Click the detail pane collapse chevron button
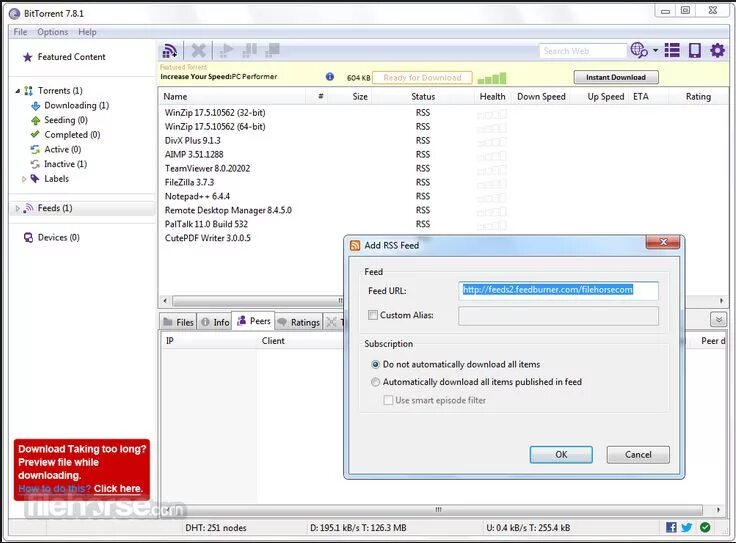Screen dimensions: 736x543 point(718,320)
